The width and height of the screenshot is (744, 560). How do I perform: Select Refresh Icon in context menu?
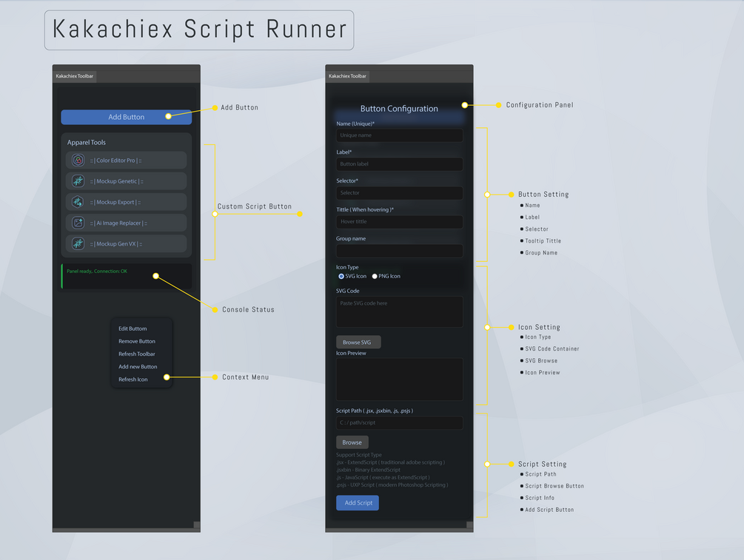(133, 379)
